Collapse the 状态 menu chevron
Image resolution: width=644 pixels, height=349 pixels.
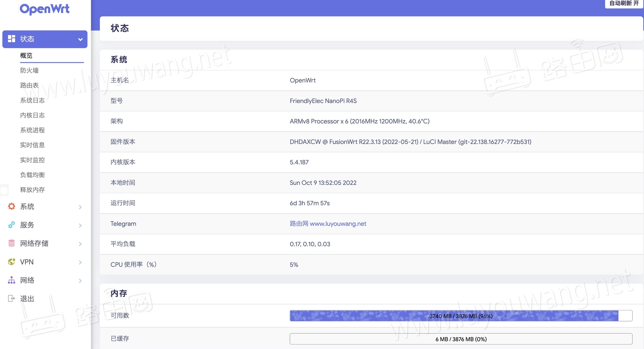click(80, 39)
